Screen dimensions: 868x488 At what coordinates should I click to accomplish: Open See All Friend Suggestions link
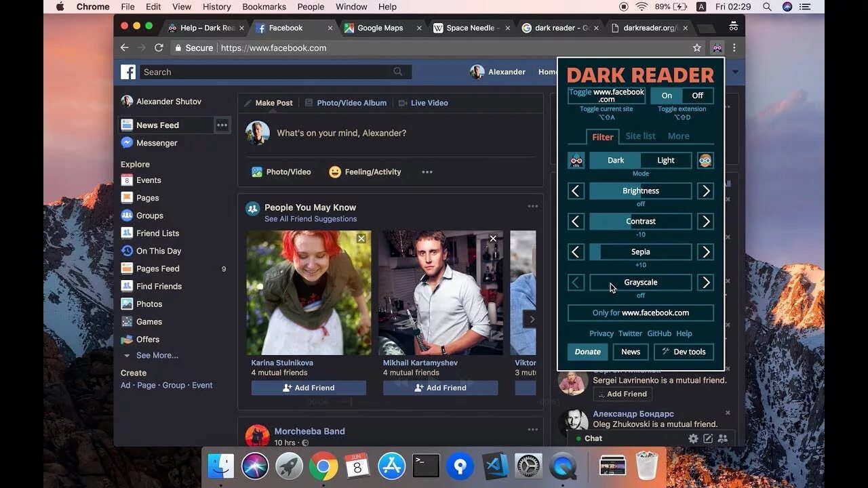(311, 219)
